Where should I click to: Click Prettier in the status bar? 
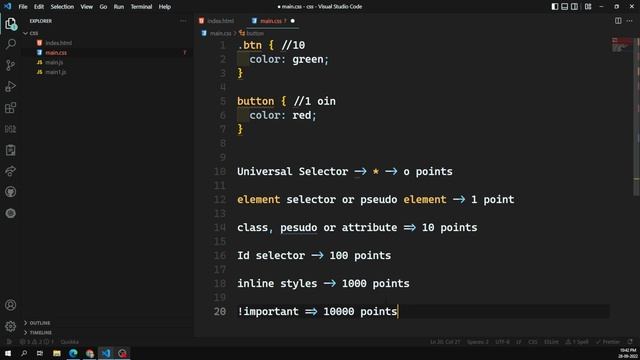[x=608, y=342]
